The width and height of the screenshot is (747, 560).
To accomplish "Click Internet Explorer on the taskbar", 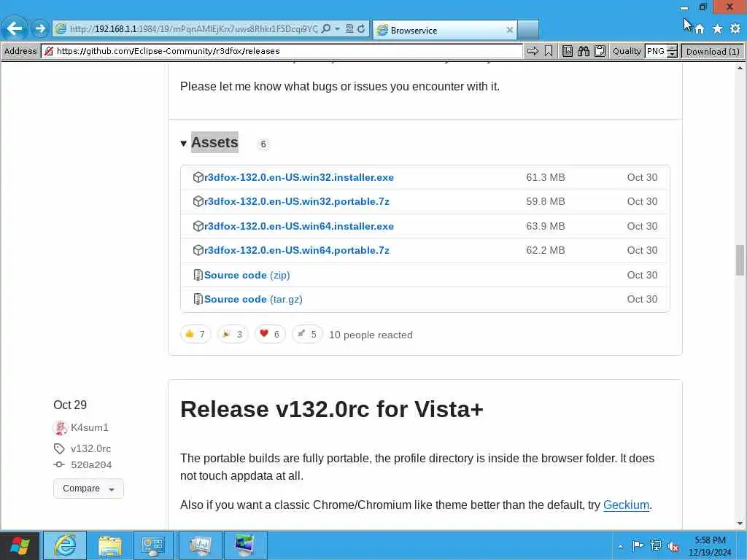I will tap(65, 545).
